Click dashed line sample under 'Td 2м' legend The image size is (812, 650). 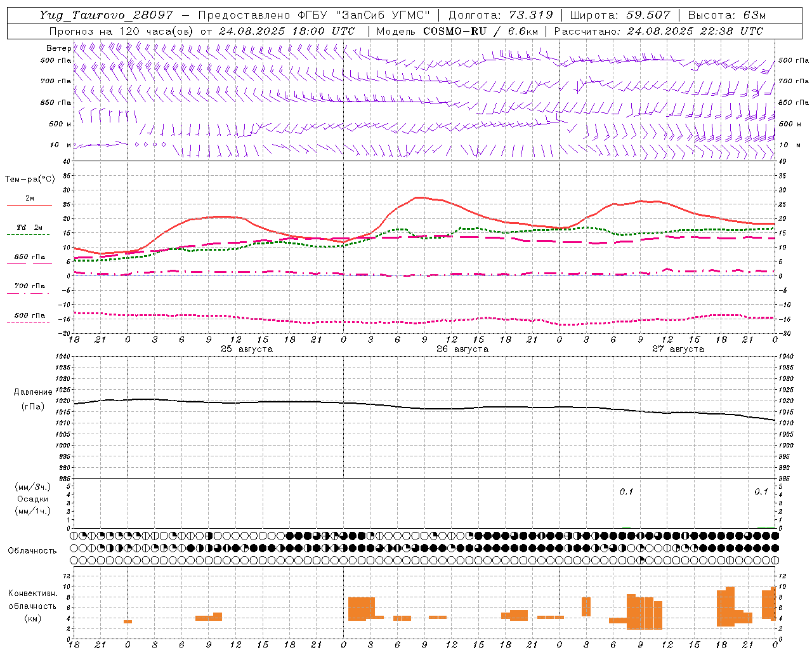pyautogui.click(x=29, y=234)
